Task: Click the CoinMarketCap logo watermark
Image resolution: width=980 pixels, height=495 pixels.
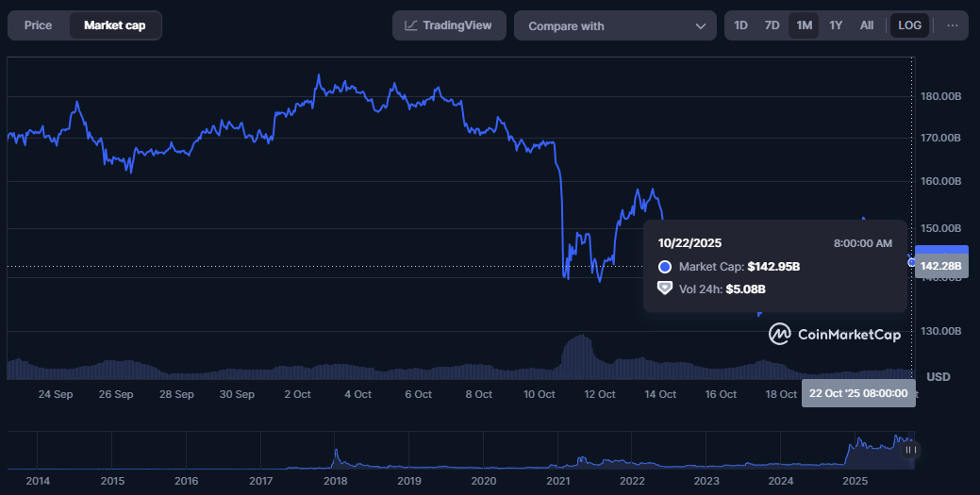Action: coord(834,334)
